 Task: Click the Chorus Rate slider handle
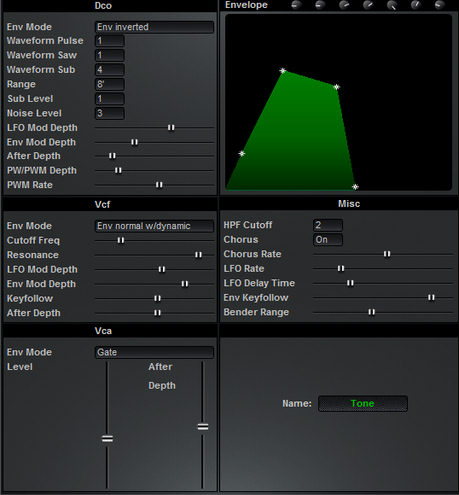pos(387,254)
